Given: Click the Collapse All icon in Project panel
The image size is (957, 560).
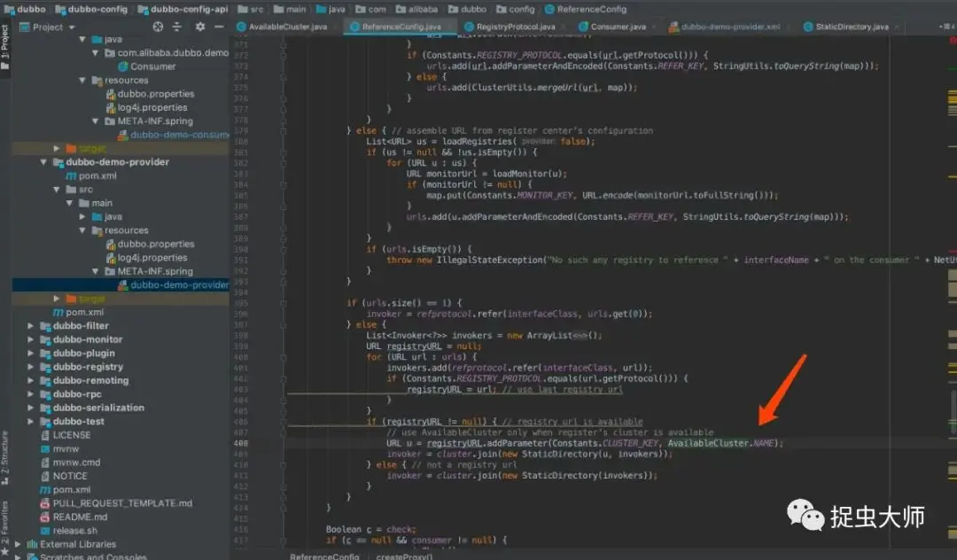Looking at the screenshot, I should pos(177,27).
